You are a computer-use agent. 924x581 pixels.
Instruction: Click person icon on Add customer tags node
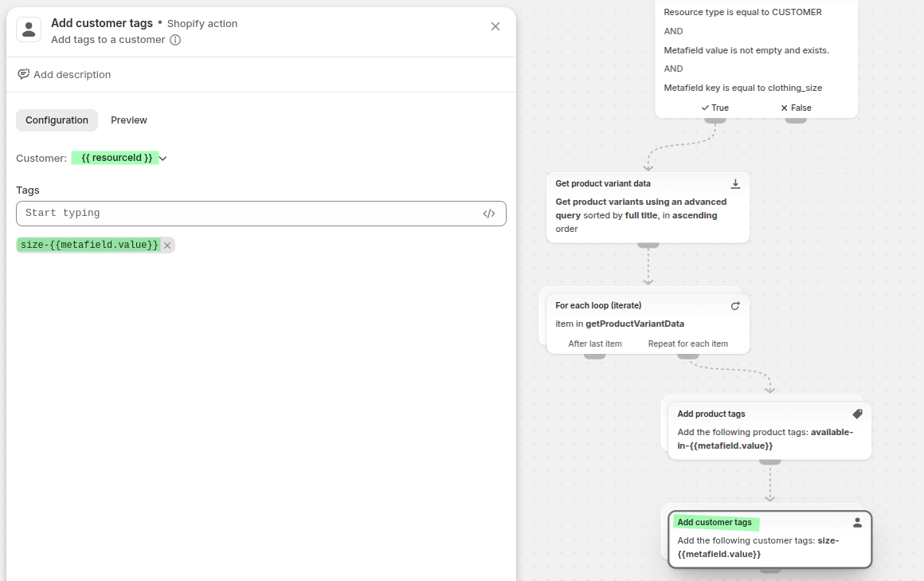(x=857, y=523)
